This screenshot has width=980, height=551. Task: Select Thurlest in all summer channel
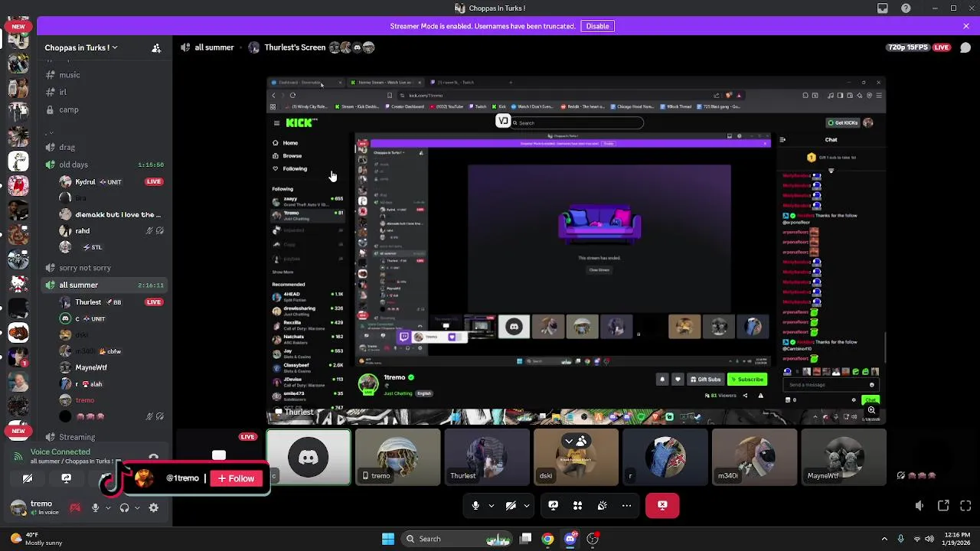(x=112, y=302)
